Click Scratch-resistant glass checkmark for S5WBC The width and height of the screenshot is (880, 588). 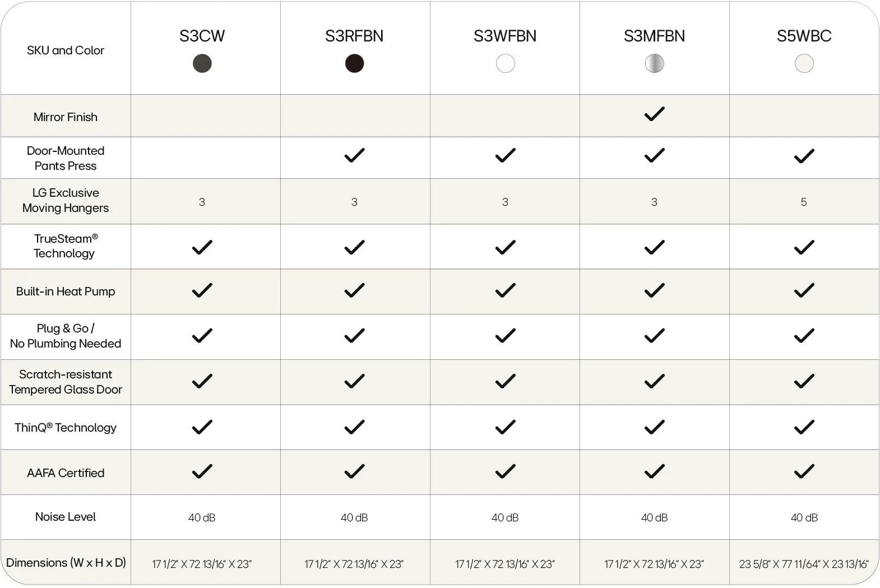coord(804,381)
